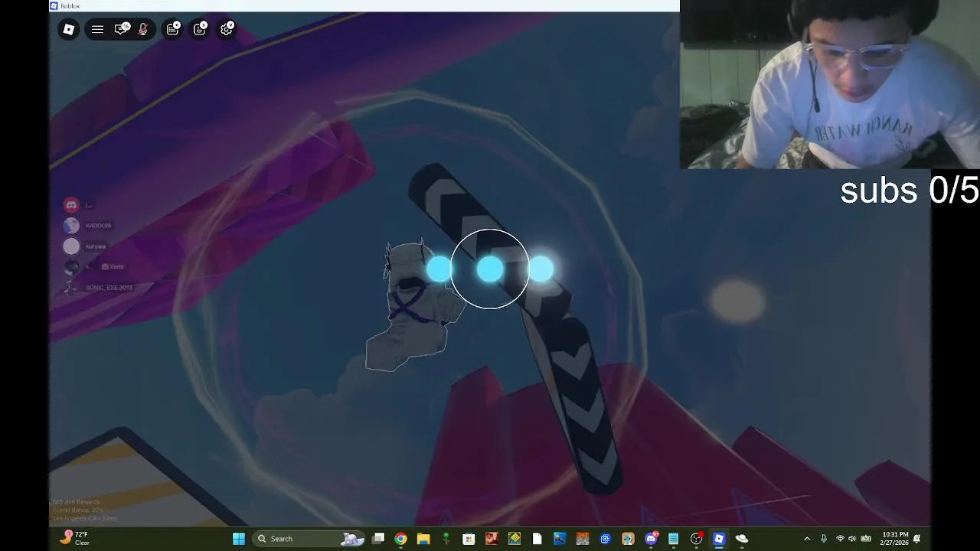The image size is (980, 551).
Task: Switch to Roblox taskbar icon
Action: (719, 539)
